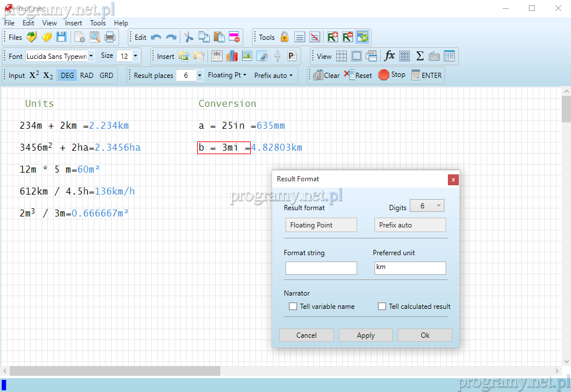Open the Insert menu

(73, 23)
